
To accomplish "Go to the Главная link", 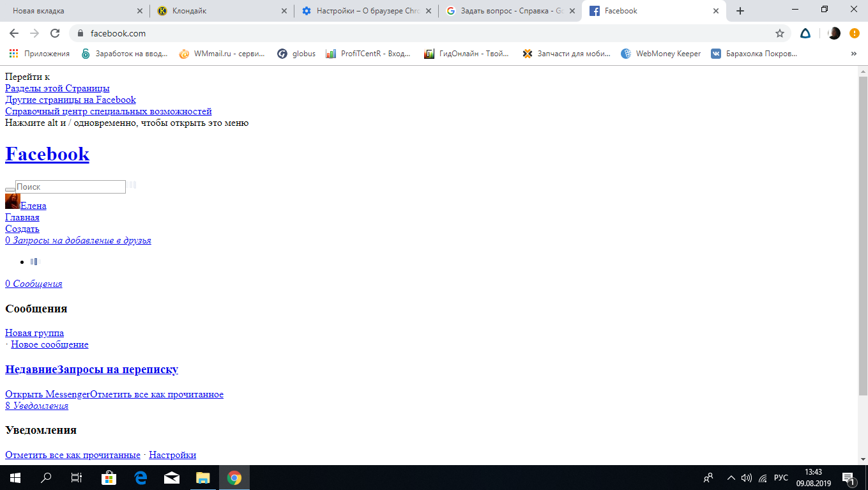I will tap(22, 217).
